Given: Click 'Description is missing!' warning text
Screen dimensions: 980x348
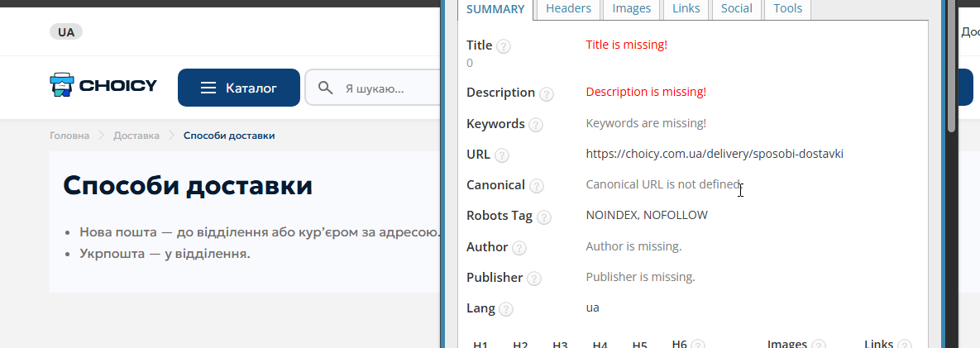Looking at the screenshot, I should 646,92.
